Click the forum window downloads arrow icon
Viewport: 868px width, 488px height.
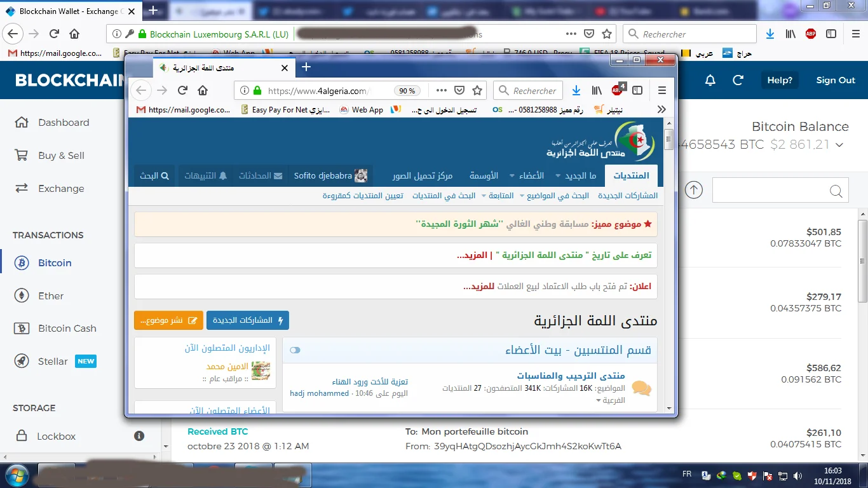[576, 90]
